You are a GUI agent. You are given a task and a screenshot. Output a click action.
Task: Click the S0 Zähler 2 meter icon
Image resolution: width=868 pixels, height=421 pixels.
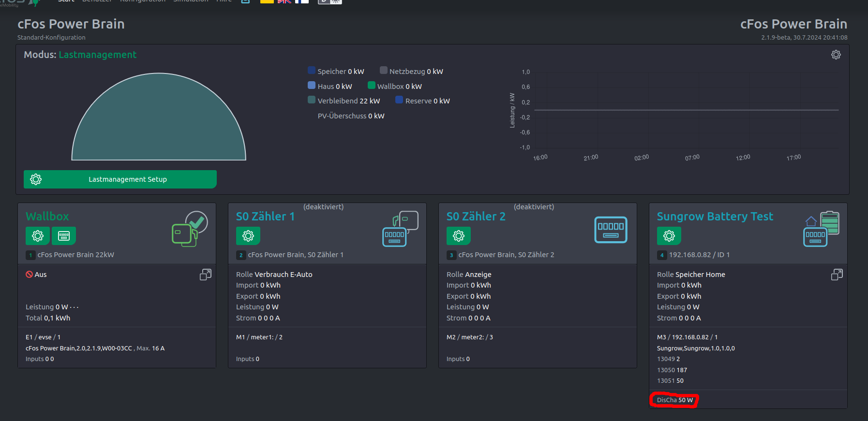(x=611, y=230)
